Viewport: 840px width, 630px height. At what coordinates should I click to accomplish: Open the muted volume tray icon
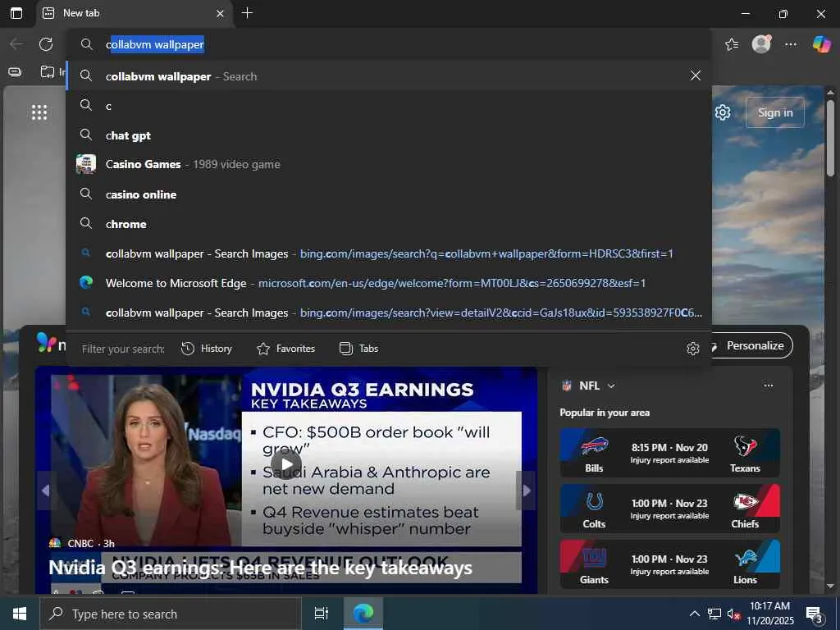(733, 614)
